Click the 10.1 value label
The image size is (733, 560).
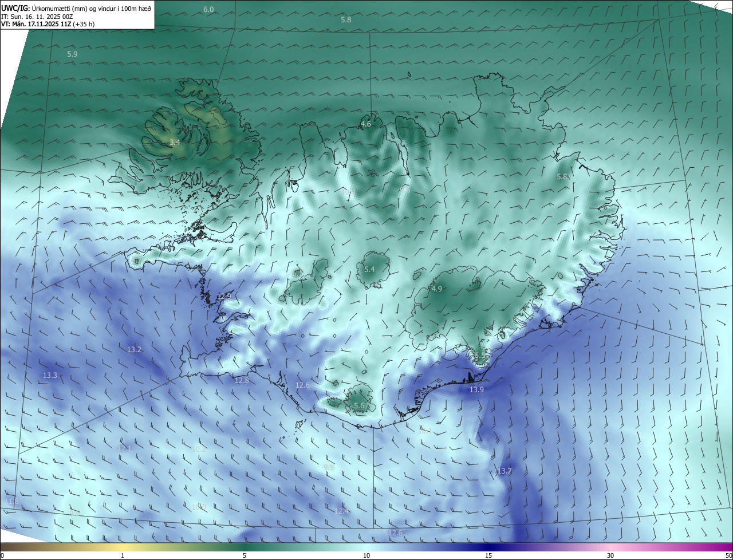pos(424,431)
